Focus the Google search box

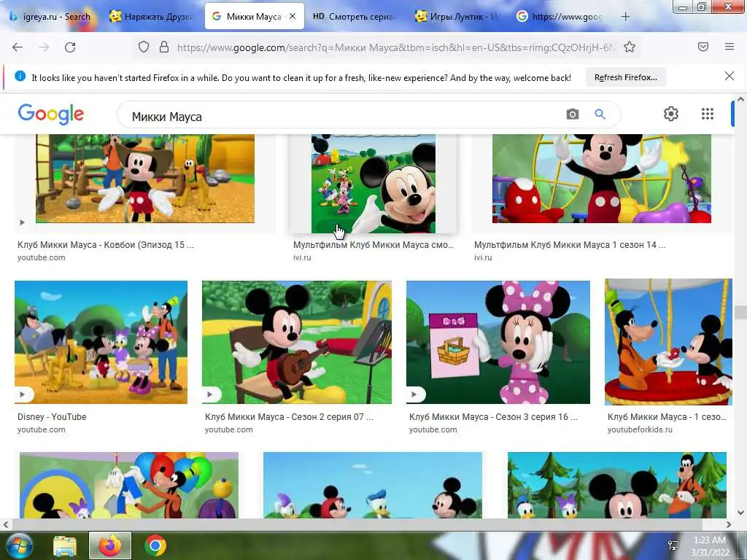[x=343, y=116]
